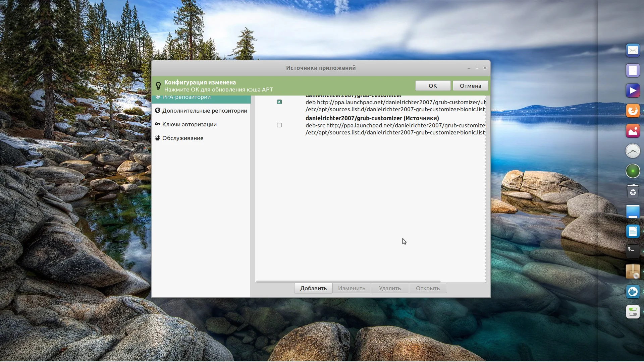The height and width of the screenshot is (362, 644).
Task: Open Additional repositories section
Action: [204, 111]
